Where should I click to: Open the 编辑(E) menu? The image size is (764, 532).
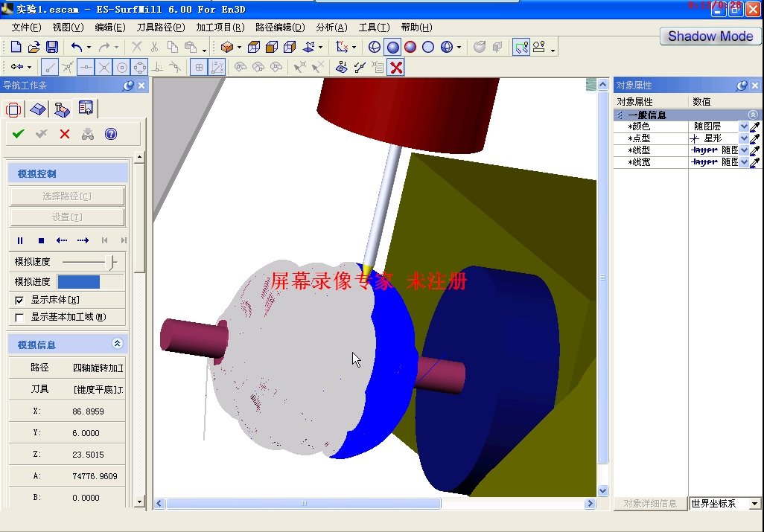[109, 28]
